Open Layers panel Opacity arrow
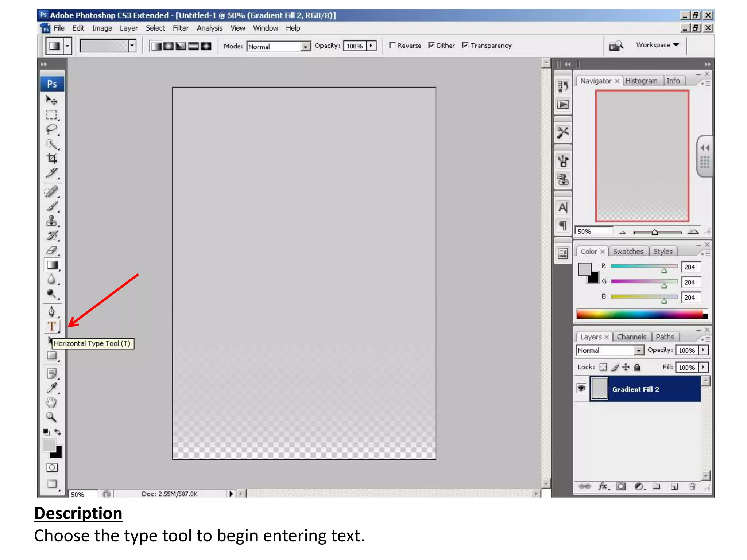This screenshot has width=747, height=560. 704,350
